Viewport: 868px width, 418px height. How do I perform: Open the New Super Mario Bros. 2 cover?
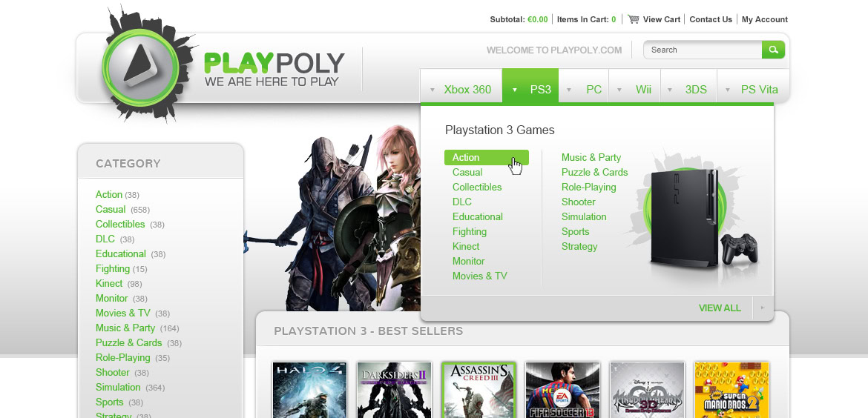point(731,390)
